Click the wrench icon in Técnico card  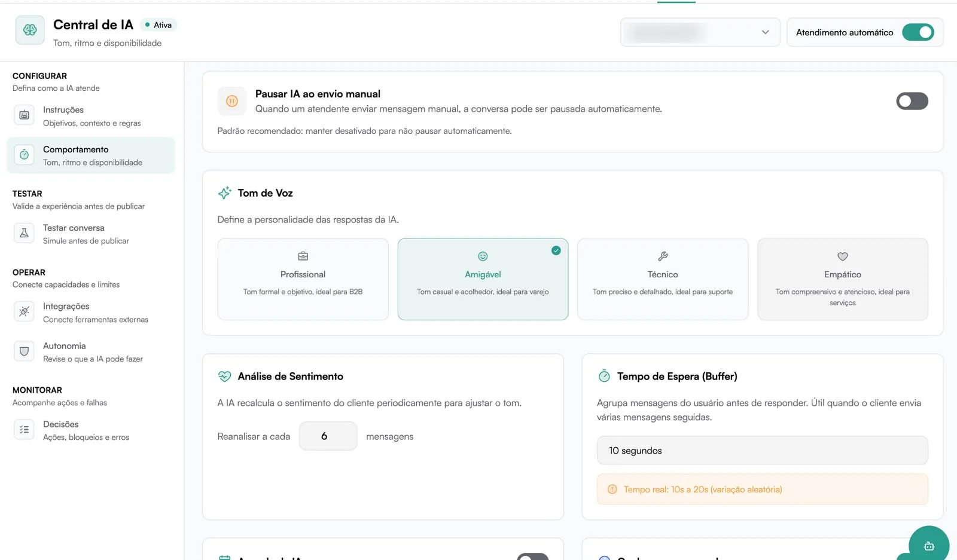tap(663, 256)
